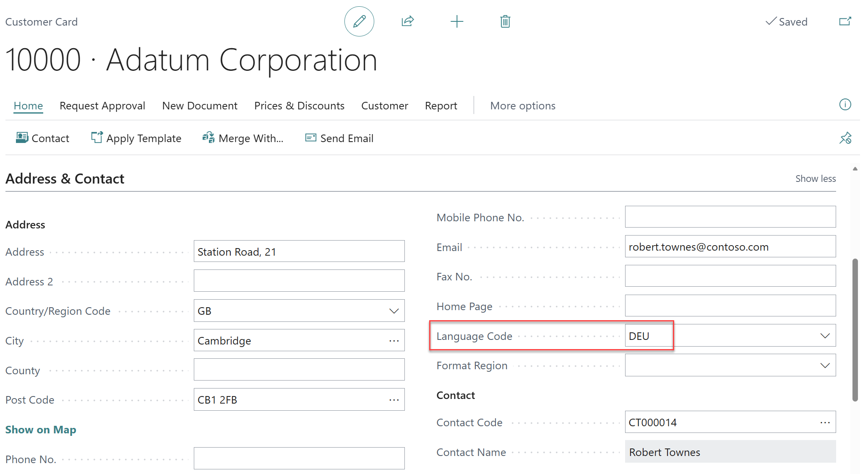Click the Address field
This screenshot has width=868, height=474.
[x=299, y=251]
